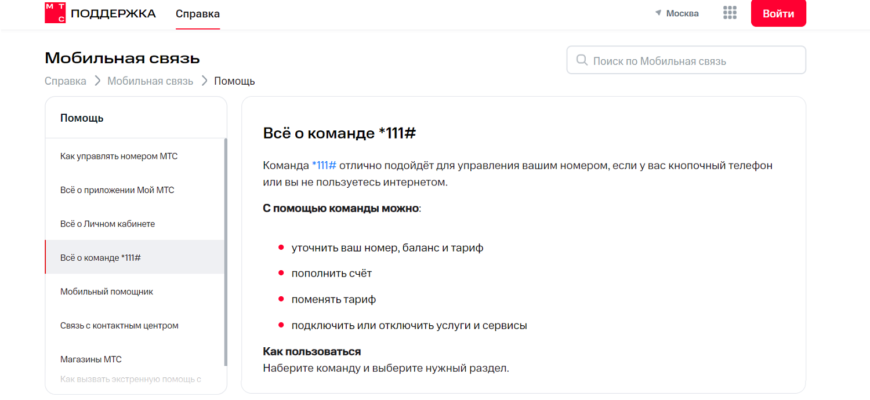Click the Помощь breadcrumb item
This screenshot has width=870, height=400.
235,81
